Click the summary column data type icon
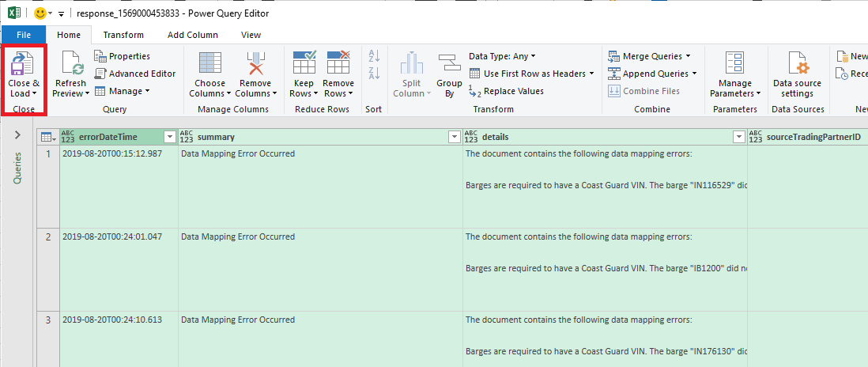Image resolution: width=868 pixels, height=367 pixels. pos(187,137)
